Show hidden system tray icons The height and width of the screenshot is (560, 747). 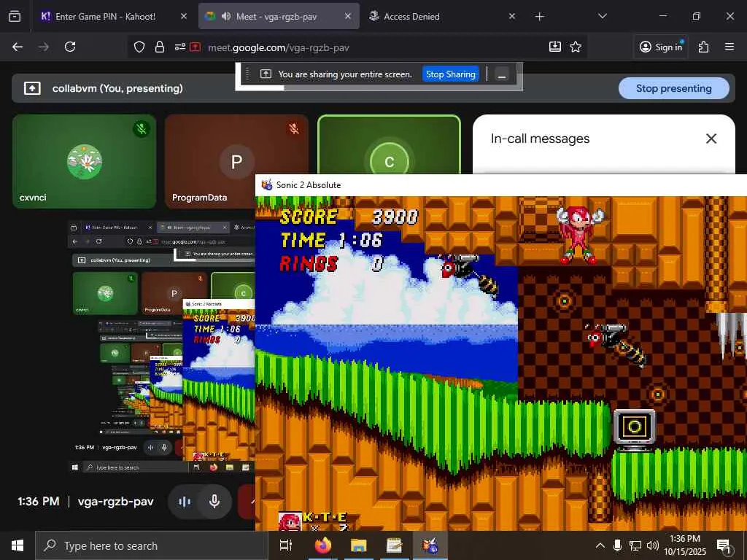[600, 545]
